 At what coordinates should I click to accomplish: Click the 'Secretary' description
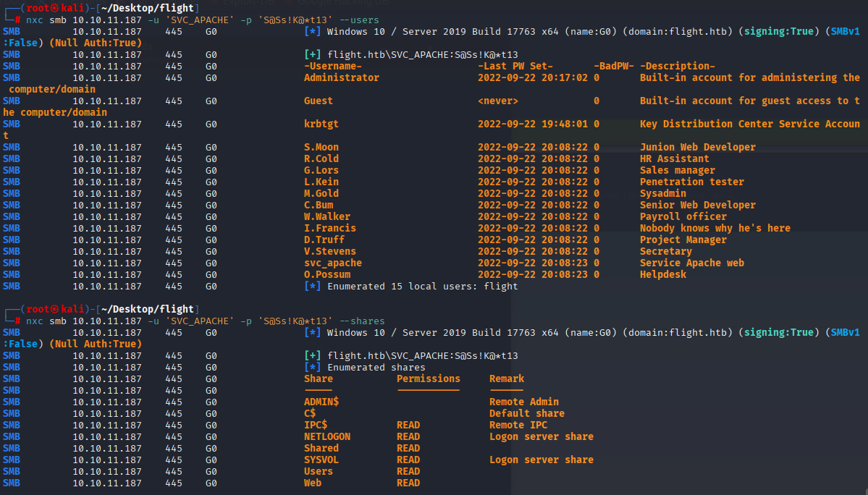[x=666, y=252]
